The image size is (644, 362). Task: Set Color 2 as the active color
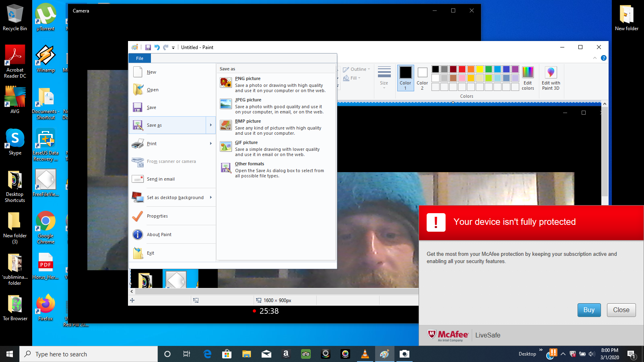coord(422,77)
